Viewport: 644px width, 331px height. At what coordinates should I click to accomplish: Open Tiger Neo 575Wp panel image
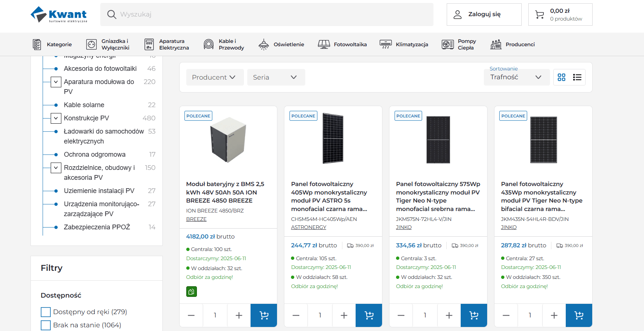(x=438, y=139)
